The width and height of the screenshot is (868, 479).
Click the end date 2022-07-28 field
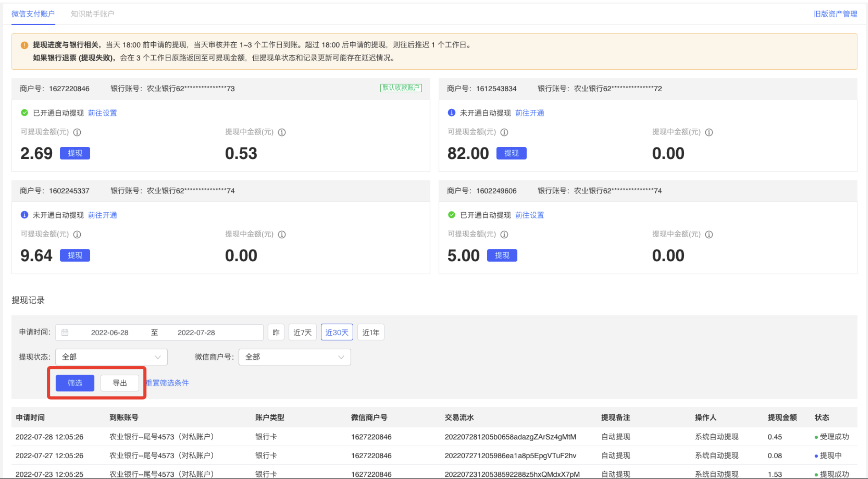pos(196,332)
